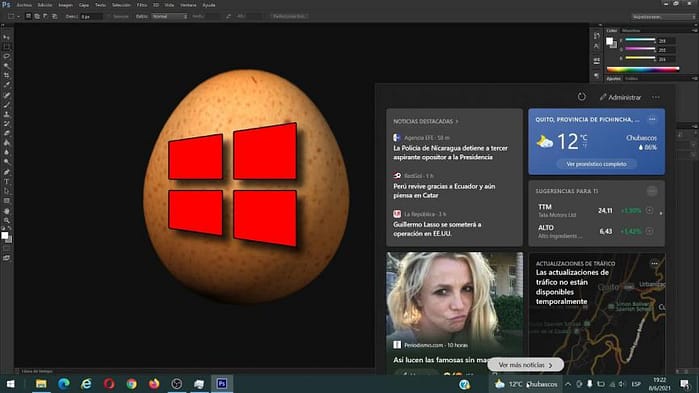The width and height of the screenshot is (699, 393).
Task: Open the Imagen menu
Action: (65, 5)
